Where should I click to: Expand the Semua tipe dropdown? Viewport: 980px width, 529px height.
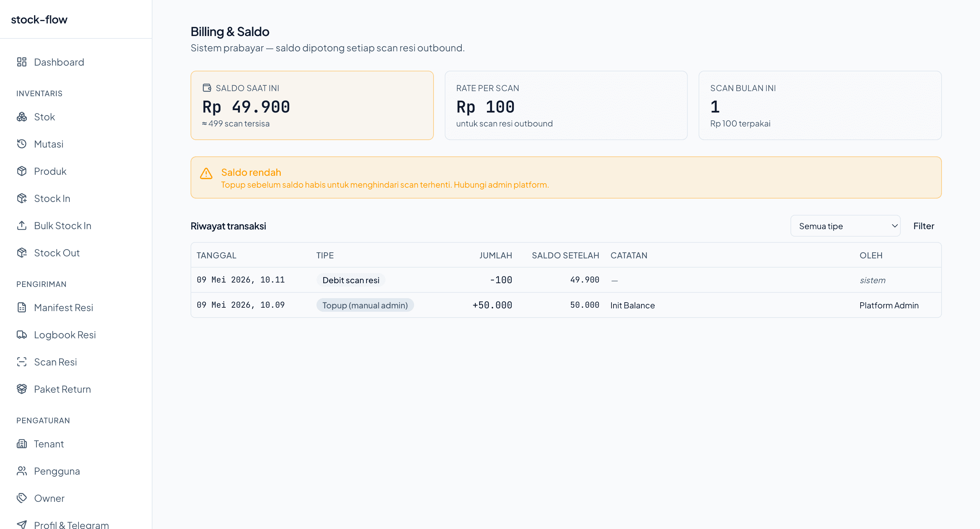pyautogui.click(x=845, y=226)
